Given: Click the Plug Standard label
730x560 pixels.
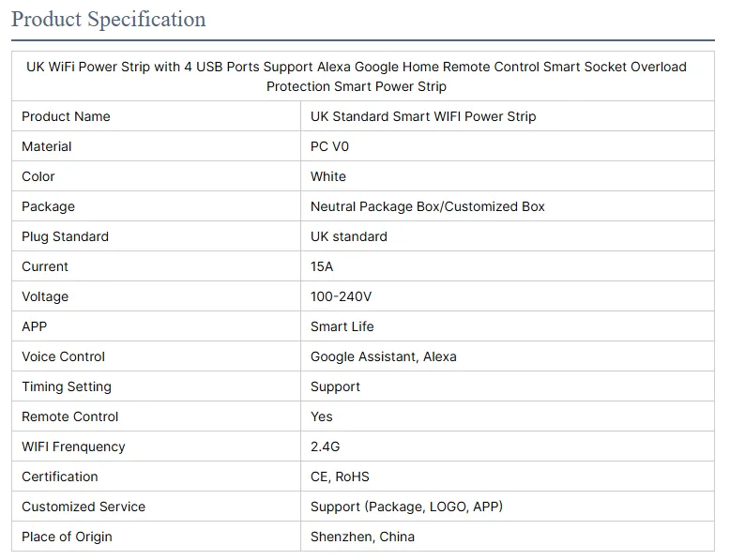Looking at the screenshot, I should pyautogui.click(x=65, y=236).
